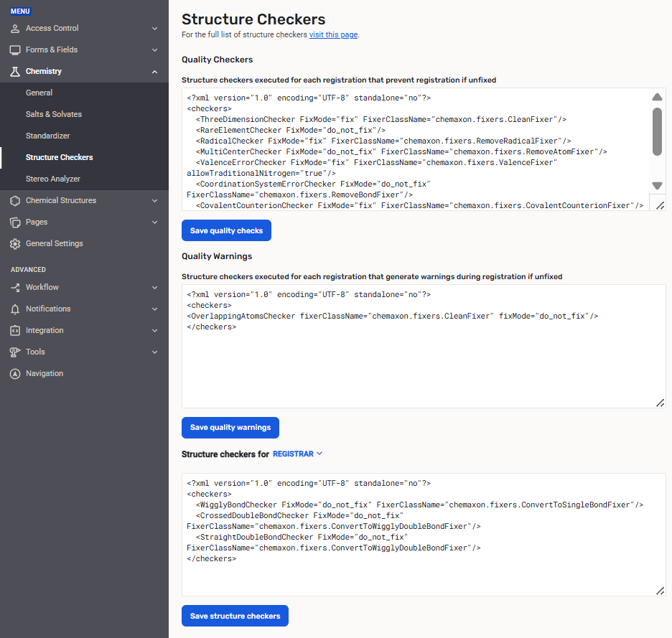Open the REGISTRAR role dropdown
This screenshot has height=638, width=672.
[x=298, y=454]
